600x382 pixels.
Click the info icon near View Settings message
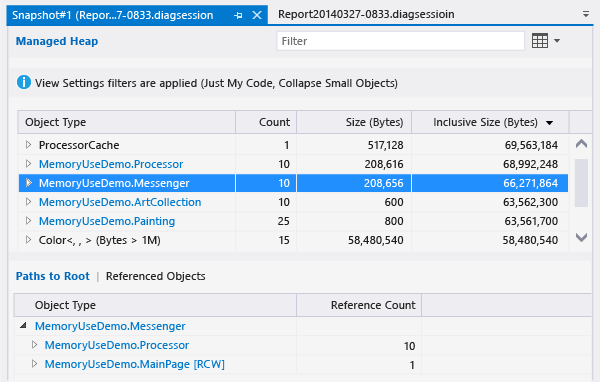point(24,82)
